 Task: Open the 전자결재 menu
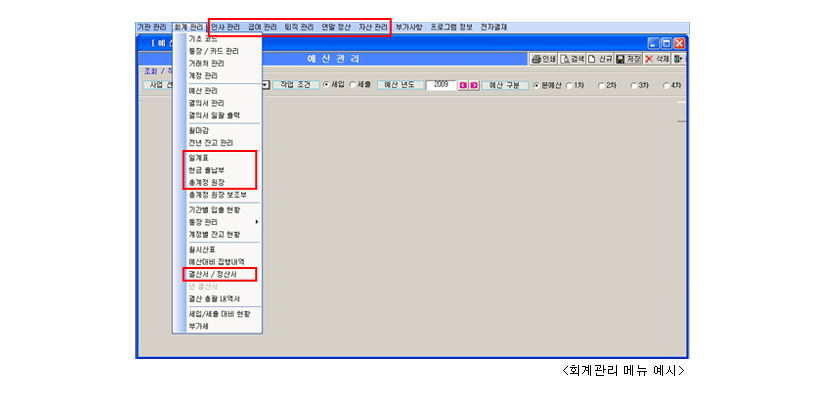494,27
